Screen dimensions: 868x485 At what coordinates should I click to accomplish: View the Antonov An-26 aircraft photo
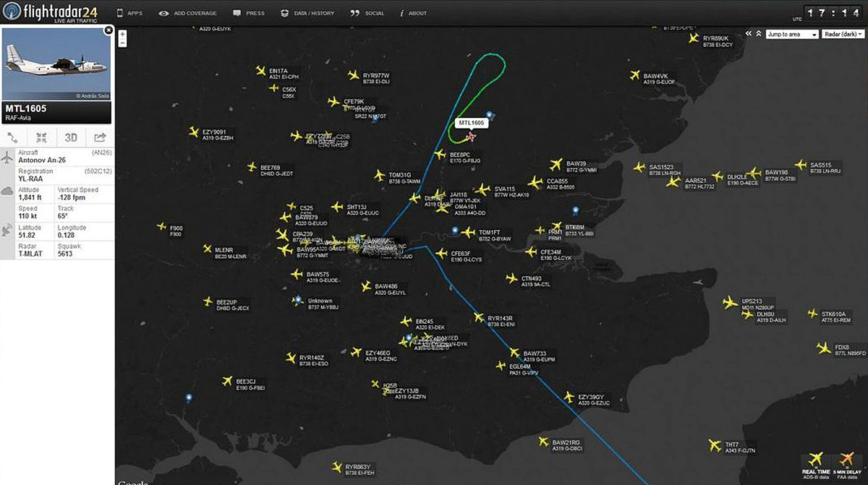coord(56,64)
